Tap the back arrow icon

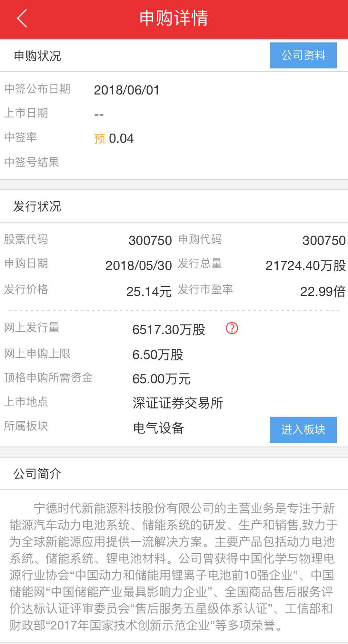[x=22, y=18]
